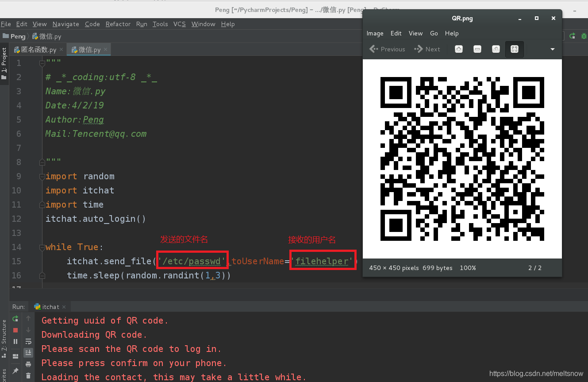Go to Previous image in viewer
This screenshot has height=382, width=588.
click(387, 49)
